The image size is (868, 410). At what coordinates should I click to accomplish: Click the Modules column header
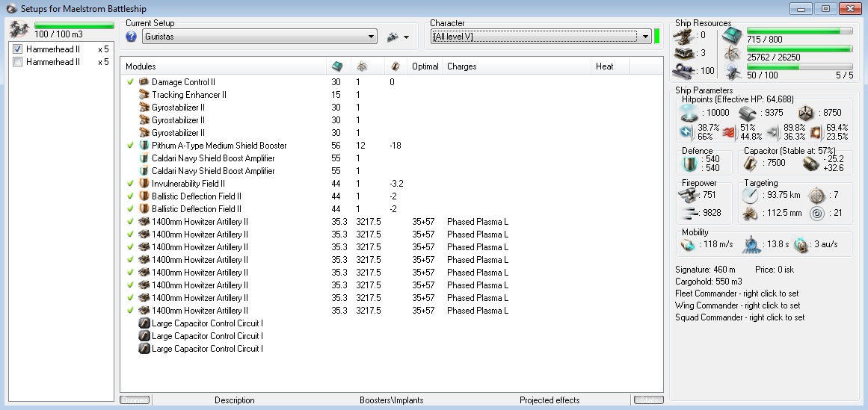tap(223, 66)
